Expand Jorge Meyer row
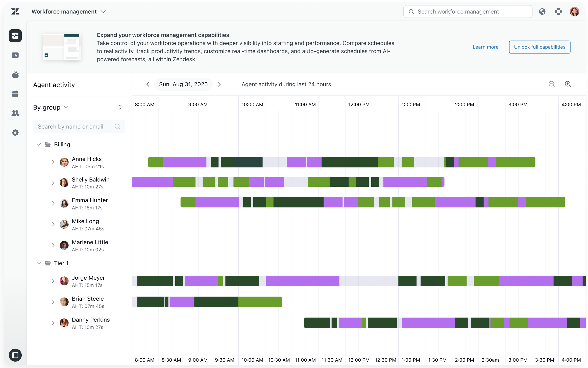Viewport: 588px width, 368px height. coord(53,281)
